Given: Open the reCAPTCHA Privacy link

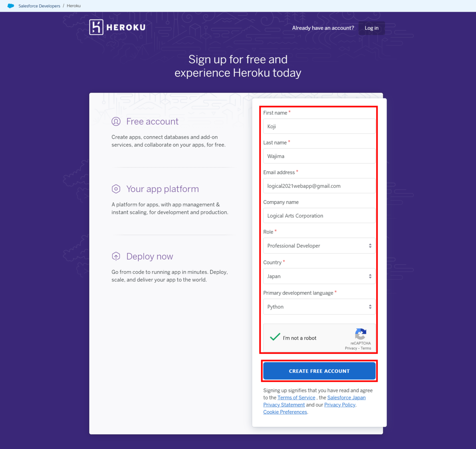Looking at the screenshot, I should [x=351, y=349].
